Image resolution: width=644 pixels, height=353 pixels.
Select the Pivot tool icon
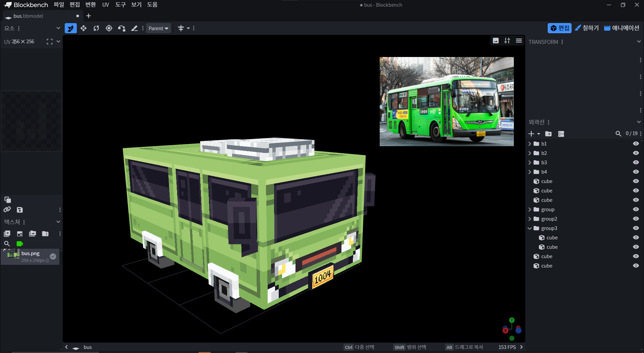(109, 28)
